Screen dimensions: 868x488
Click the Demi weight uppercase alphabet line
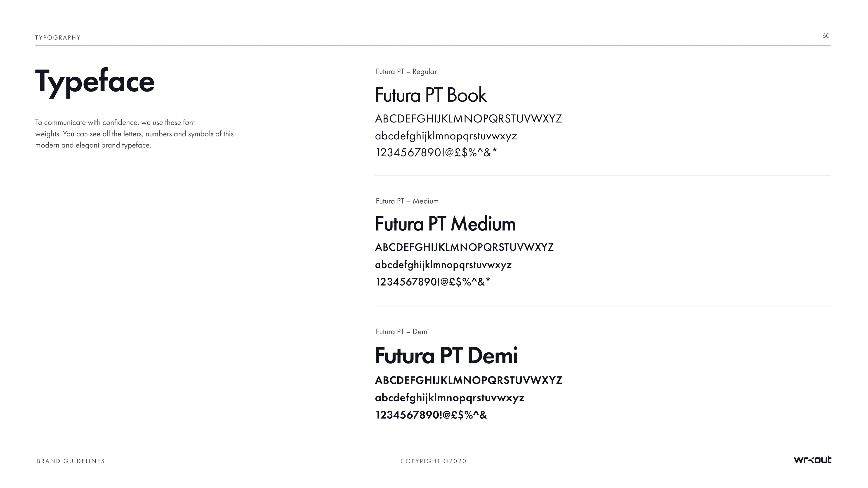pyautogui.click(x=469, y=380)
